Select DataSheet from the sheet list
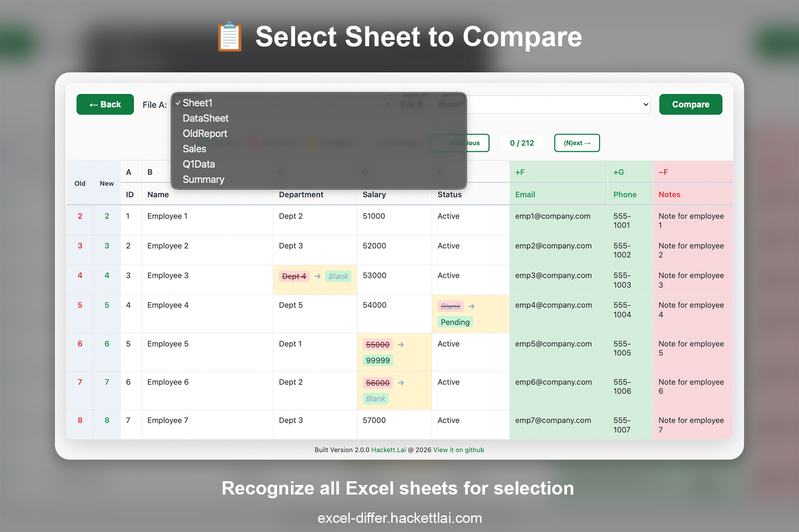 (206, 118)
